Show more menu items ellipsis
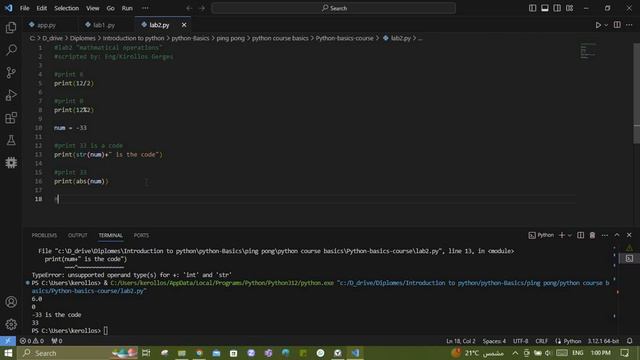 (145, 8)
